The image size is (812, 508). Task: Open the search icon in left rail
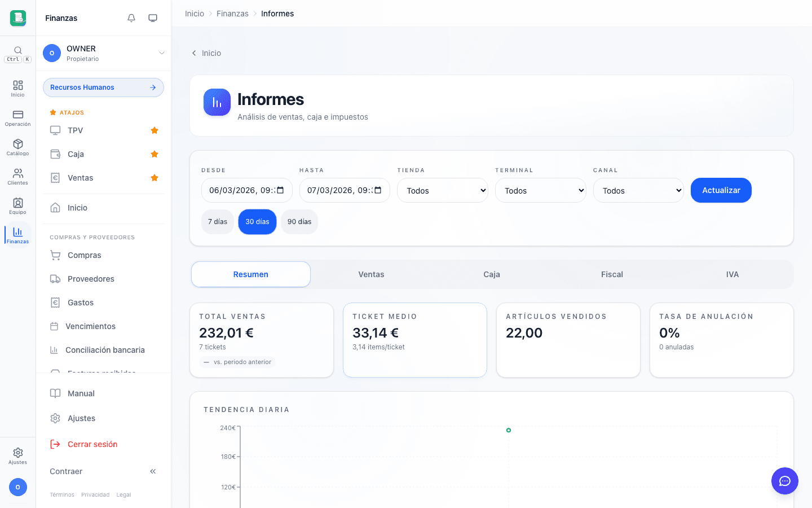click(18, 50)
